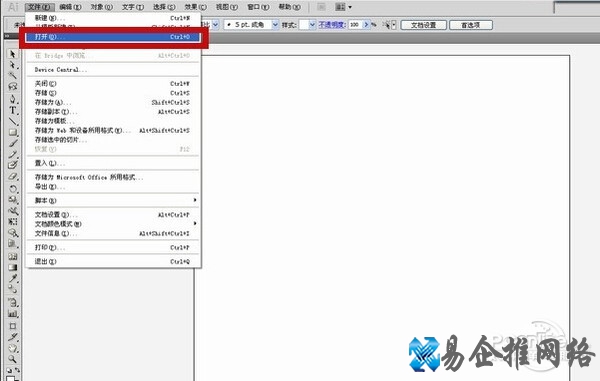Select the Eraser tool

13,176
